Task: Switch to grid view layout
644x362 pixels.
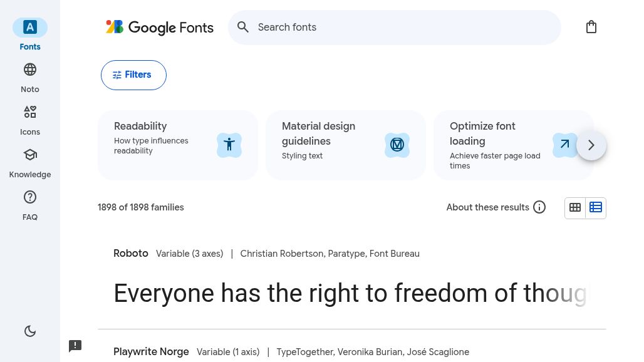Action: click(x=575, y=208)
